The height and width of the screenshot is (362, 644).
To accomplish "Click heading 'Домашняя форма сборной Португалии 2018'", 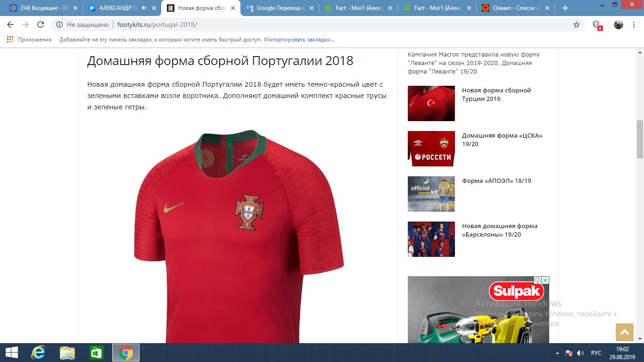I will [x=220, y=61].
